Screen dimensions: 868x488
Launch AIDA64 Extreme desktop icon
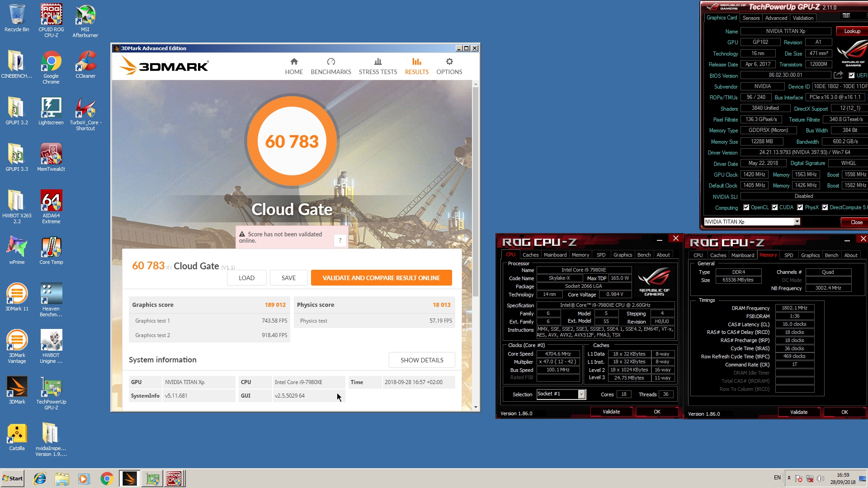click(51, 206)
